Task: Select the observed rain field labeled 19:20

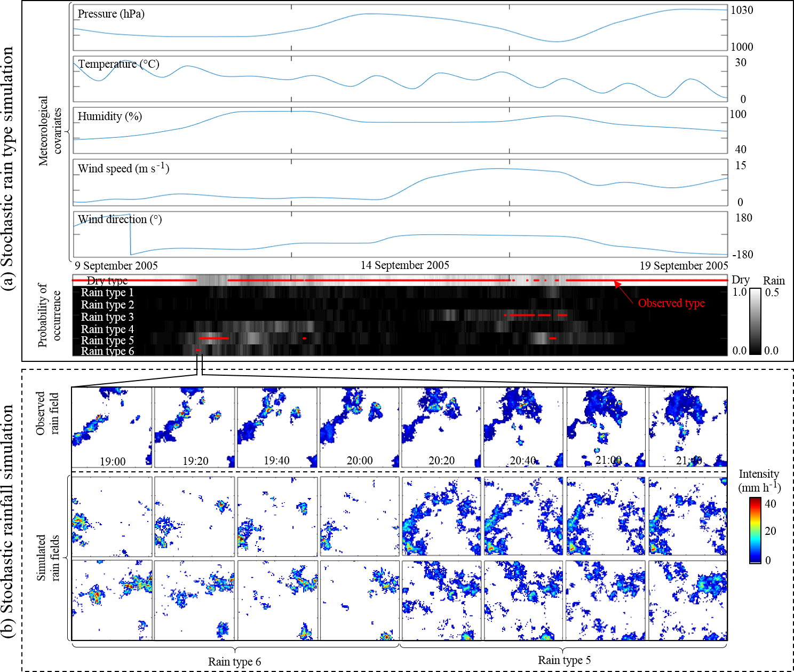Action: (194, 427)
